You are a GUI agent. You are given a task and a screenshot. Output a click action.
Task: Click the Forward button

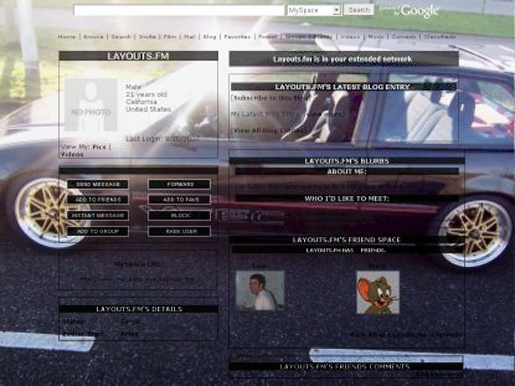179,184
